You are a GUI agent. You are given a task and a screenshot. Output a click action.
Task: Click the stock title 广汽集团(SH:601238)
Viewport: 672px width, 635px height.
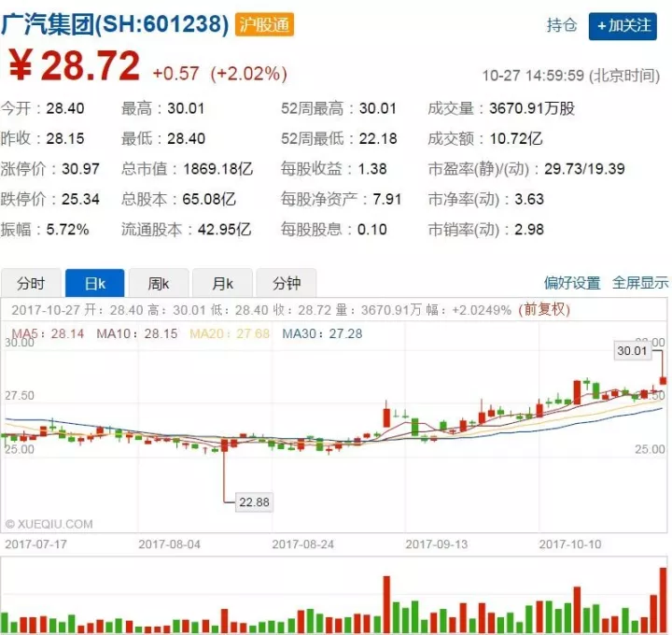pyautogui.click(x=115, y=24)
